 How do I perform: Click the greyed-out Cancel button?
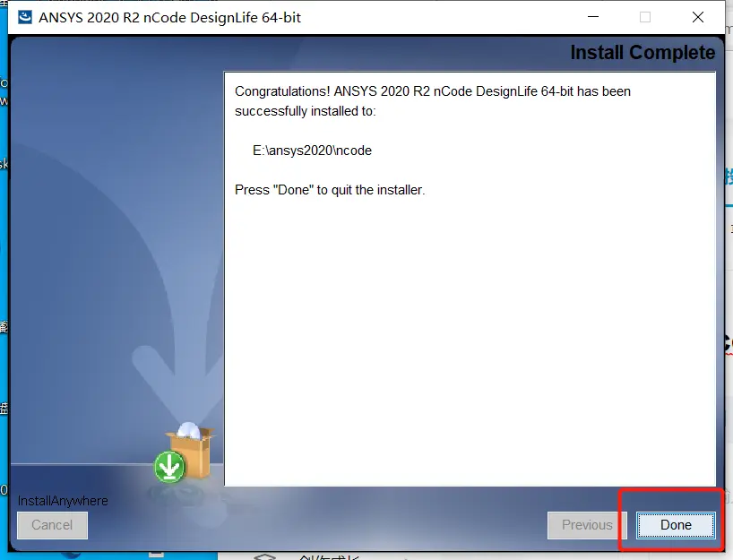tap(52, 525)
